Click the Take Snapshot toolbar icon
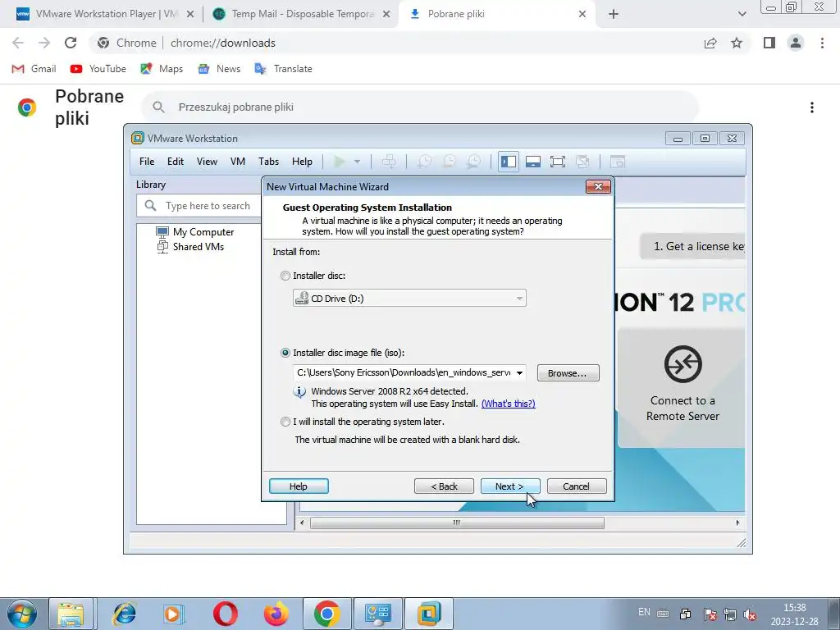Screen dimensions: 840x630 [425, 162]
